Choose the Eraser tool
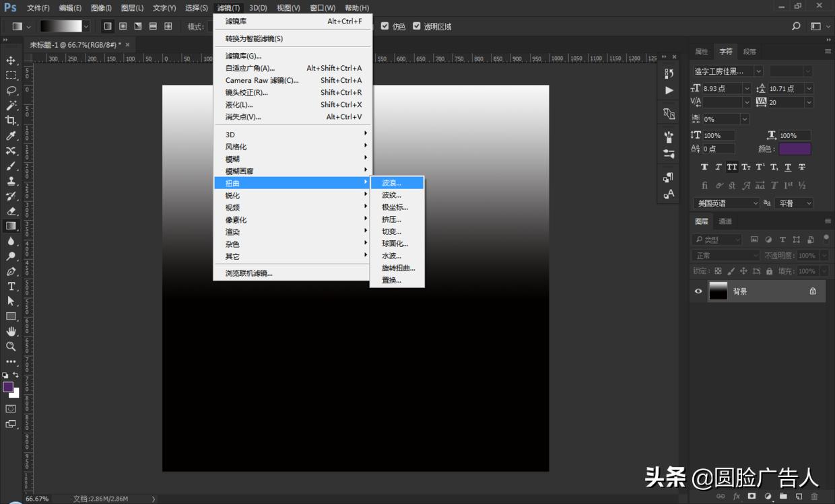The height and width of the screenshot is (504, 835). tap(11, 211)
